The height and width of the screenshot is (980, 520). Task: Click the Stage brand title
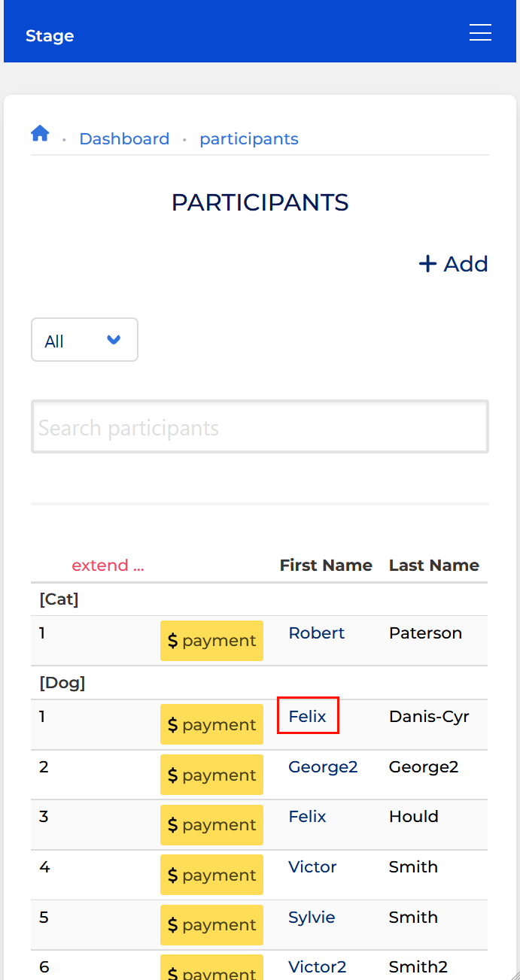point(50,36)
